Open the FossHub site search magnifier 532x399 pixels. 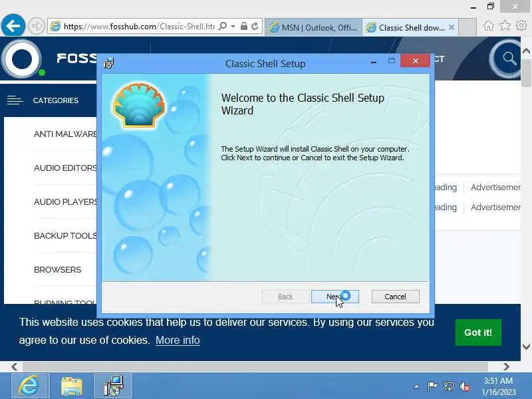pyautogui.click(x=509, y=59)
